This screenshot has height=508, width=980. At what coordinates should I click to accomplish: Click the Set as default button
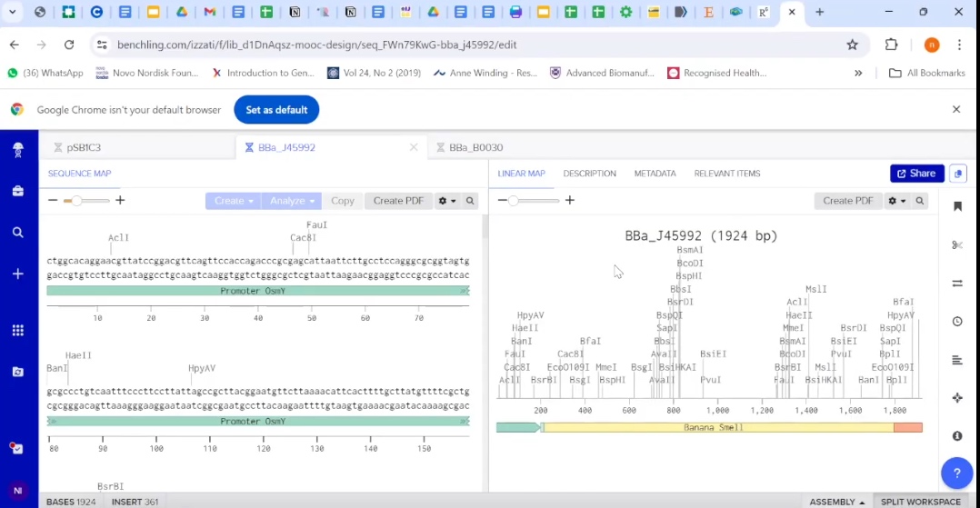click(276, 110)
